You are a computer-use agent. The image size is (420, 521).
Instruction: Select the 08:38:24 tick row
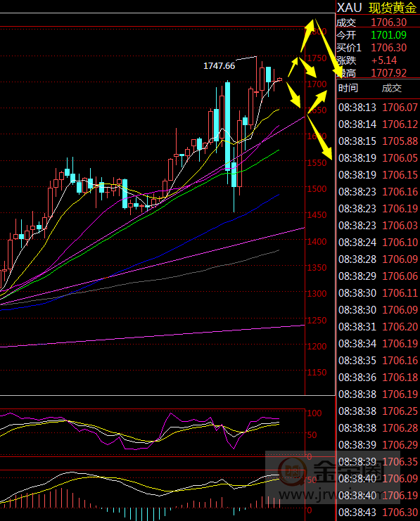(378, 243)
